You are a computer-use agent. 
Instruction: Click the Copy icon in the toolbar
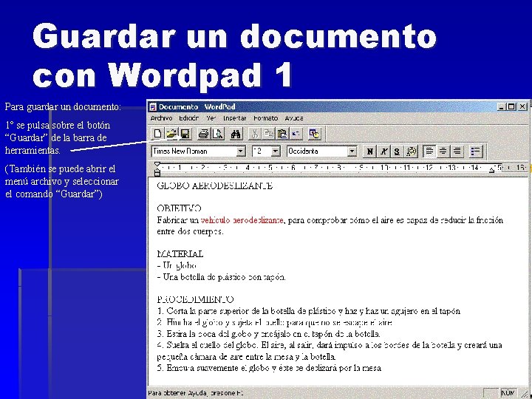click(x=268, y=134)
